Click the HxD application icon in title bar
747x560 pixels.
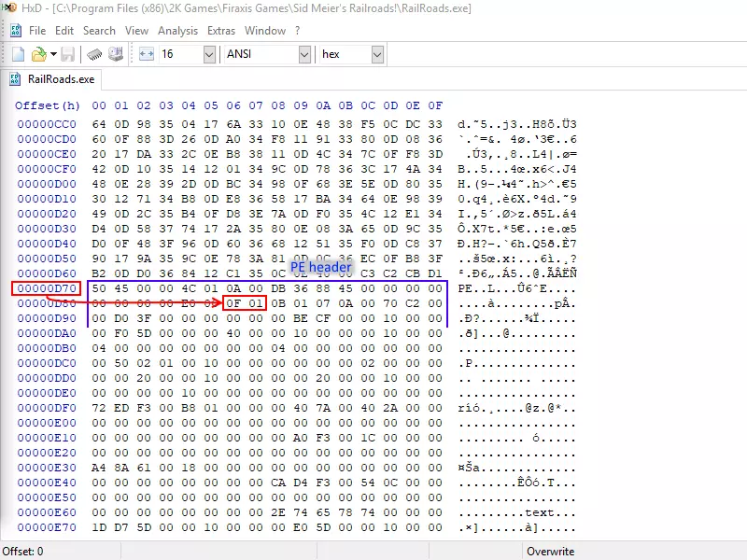(x=8, y=7)
